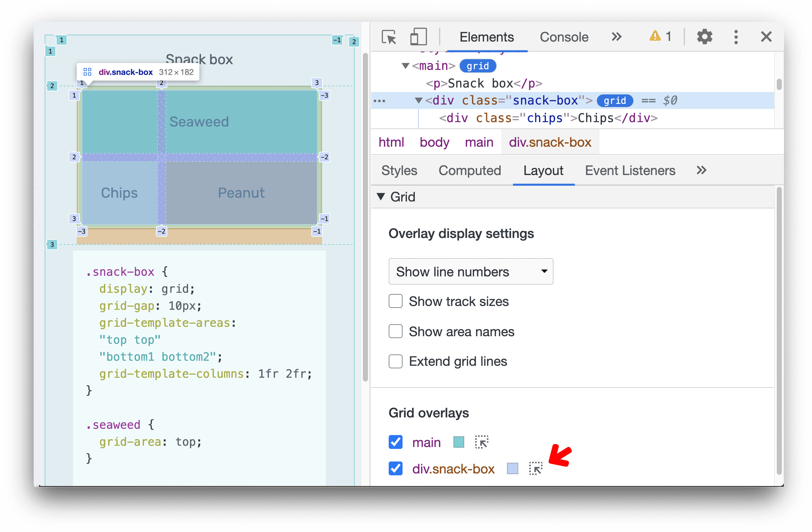Image resolution: width=812 pixels, height=532 pixels.
Task: Toggle the Extend grid lines checkbox
Action: click(395, 361)
